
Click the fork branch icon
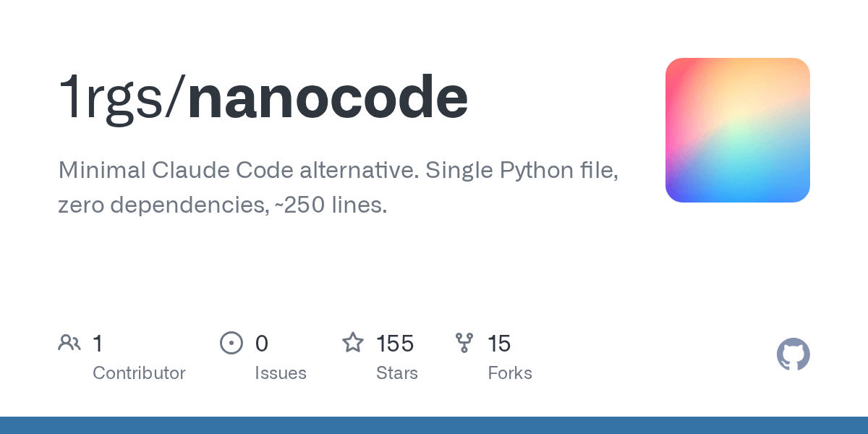click(464, 343)
